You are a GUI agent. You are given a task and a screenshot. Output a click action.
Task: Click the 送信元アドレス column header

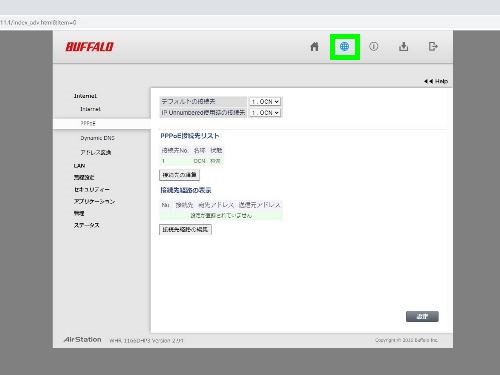click(259, 205)
